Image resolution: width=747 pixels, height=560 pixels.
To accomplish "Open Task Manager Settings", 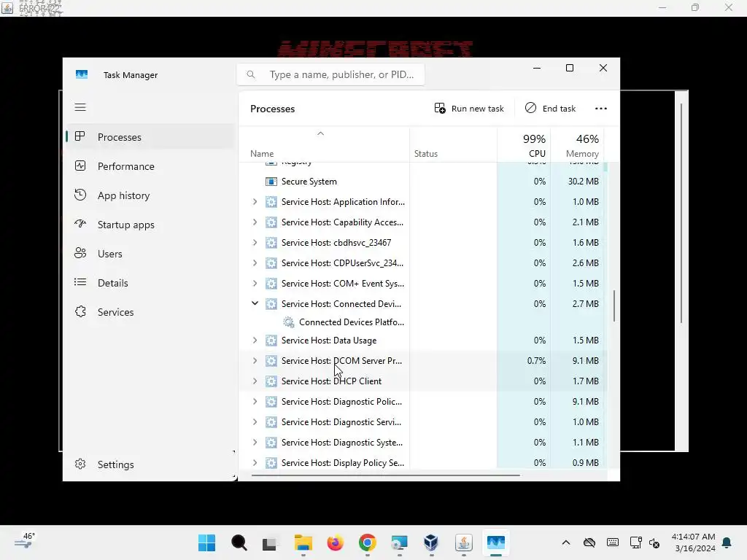I will (150, 464).
